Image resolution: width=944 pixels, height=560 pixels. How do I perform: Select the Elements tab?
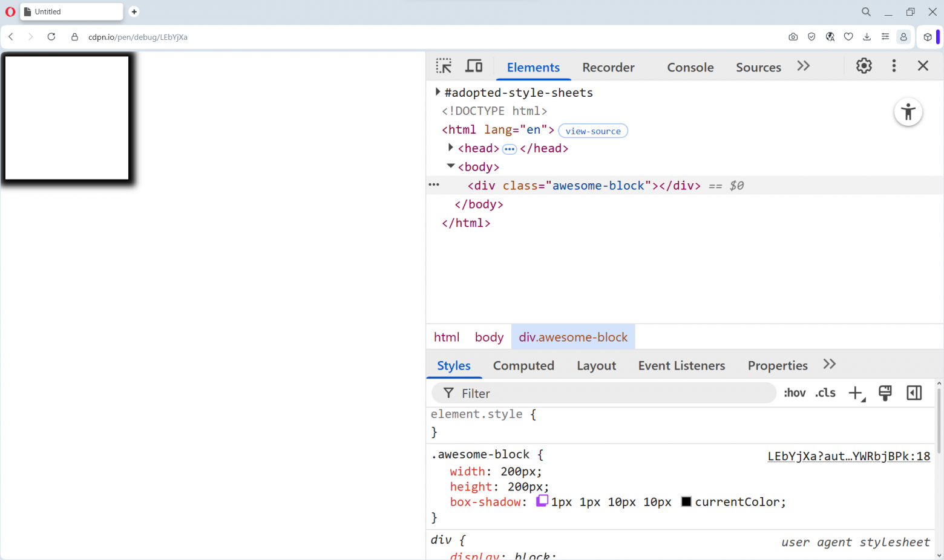533,67
